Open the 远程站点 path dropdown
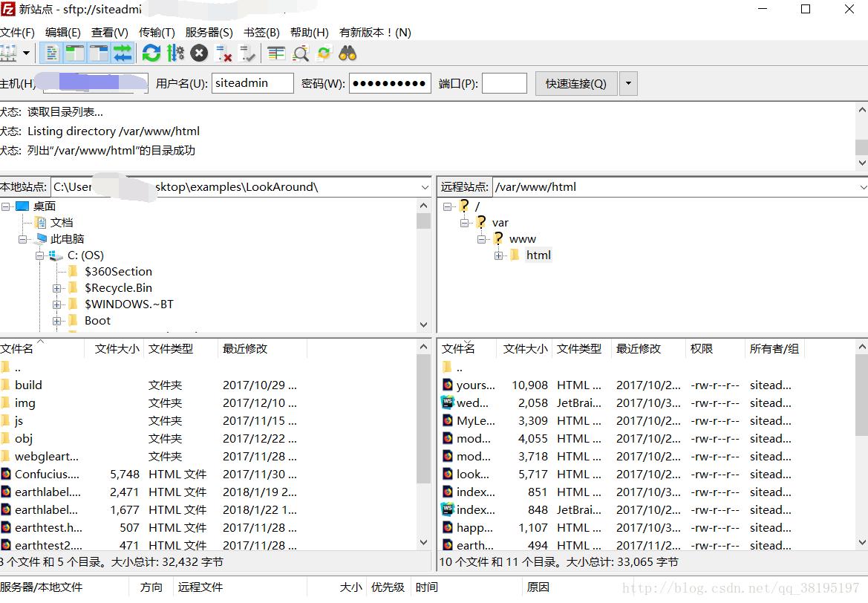868x603 pixels. point(863,187)
